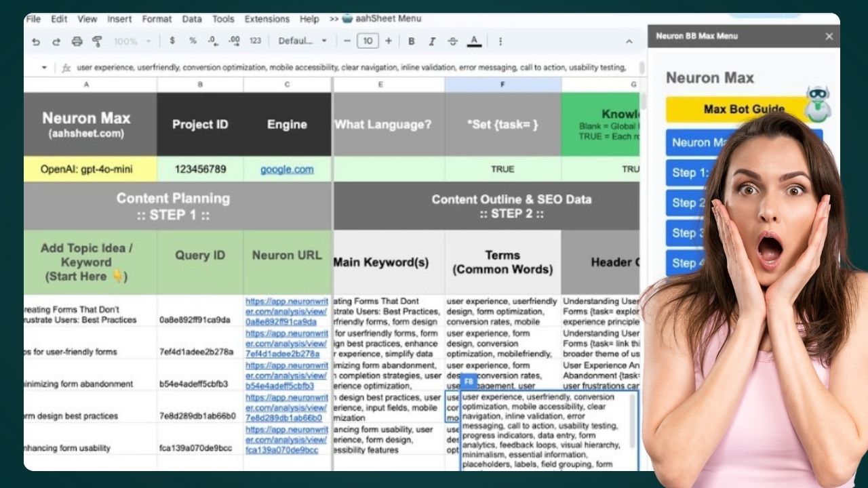Open Neuron URL ending b54e4adeff5cbfb3
The width and height of the screenshot is (868, 488).
click(286, 375)
